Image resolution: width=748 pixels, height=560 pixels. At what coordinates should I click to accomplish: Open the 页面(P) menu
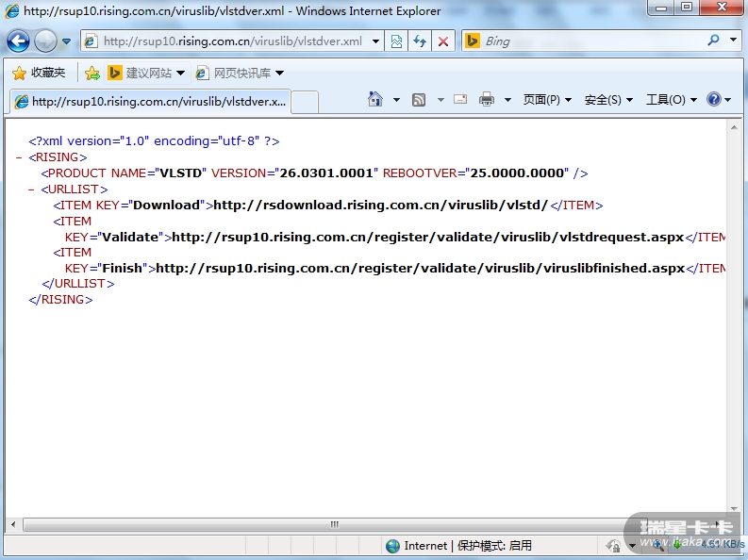point(547,100)
